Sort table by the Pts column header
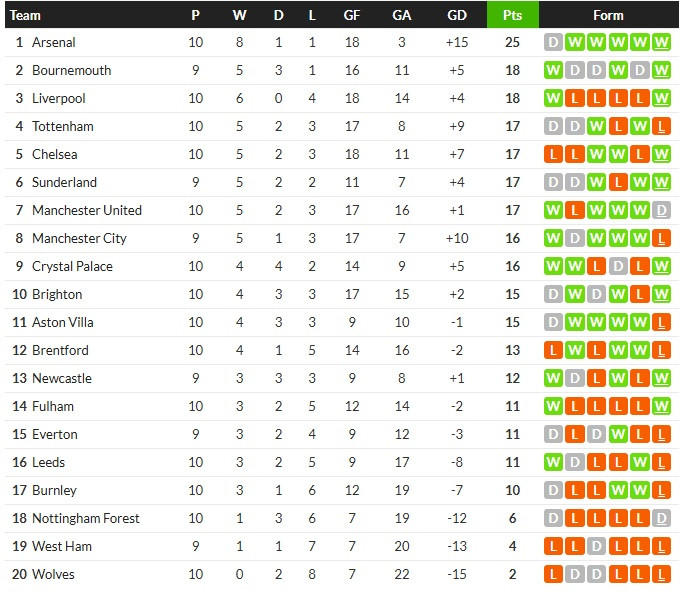The height and width of the screenshot is (596, 691). 512,15
